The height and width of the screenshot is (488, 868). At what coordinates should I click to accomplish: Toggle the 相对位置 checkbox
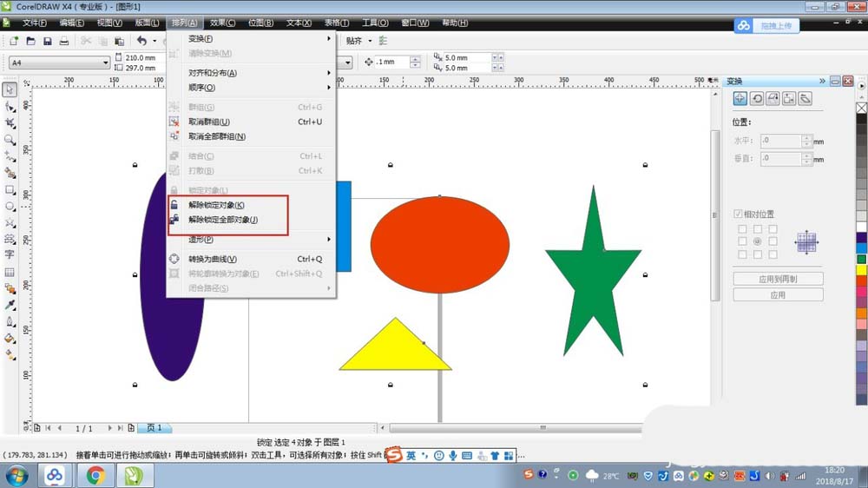coord(738,214)
